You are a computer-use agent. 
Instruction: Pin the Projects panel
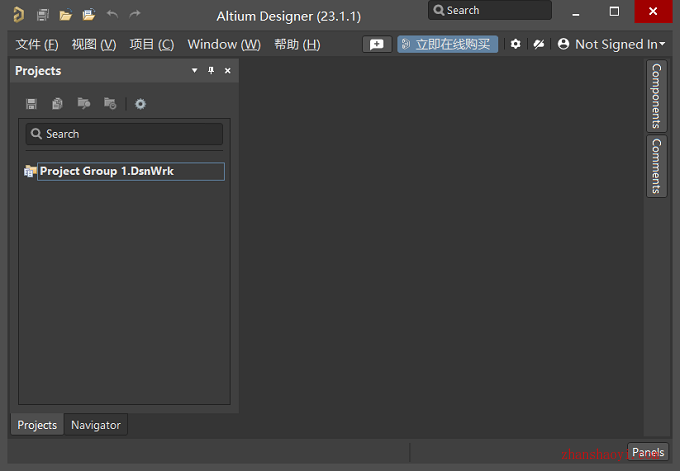(211, 70)
